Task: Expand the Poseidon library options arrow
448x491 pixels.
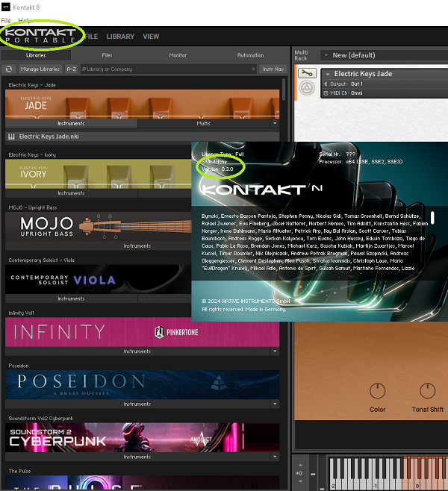Action: pyautogui.click(x=275, y=404)
